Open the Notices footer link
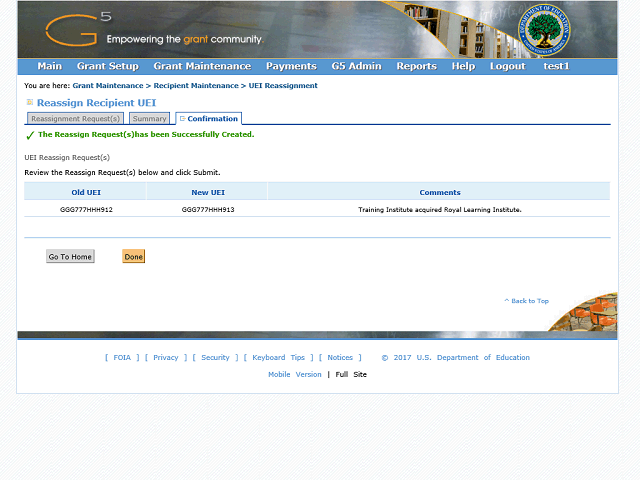Viewport: 640px width, 480px height. [x=340, y=358]
